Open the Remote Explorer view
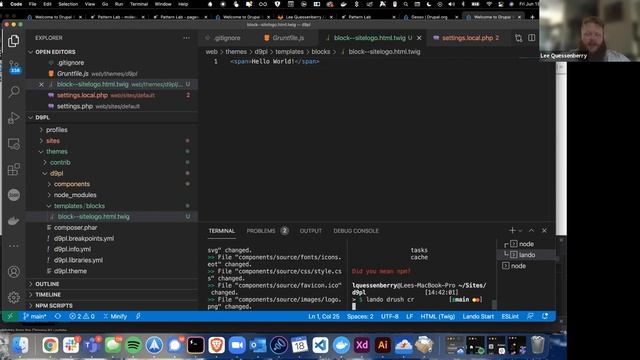Viewport: 640px width, 360px height. tap(13, 144)
